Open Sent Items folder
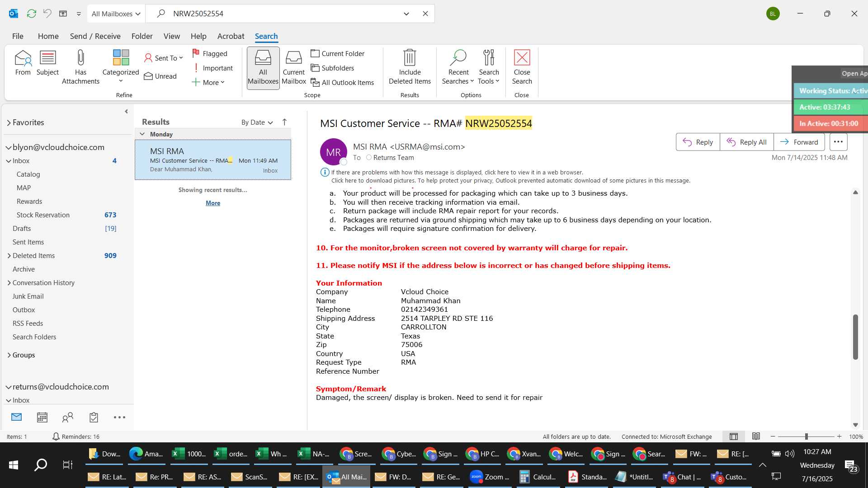This screenshot has height=488, width=868. click(x=66, y=242)
